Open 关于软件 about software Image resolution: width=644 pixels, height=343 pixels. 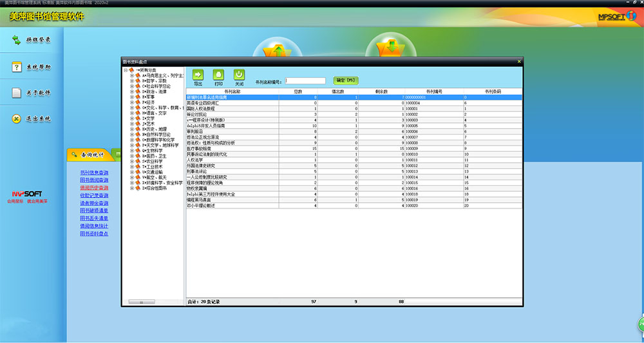(x=17, y=93)
